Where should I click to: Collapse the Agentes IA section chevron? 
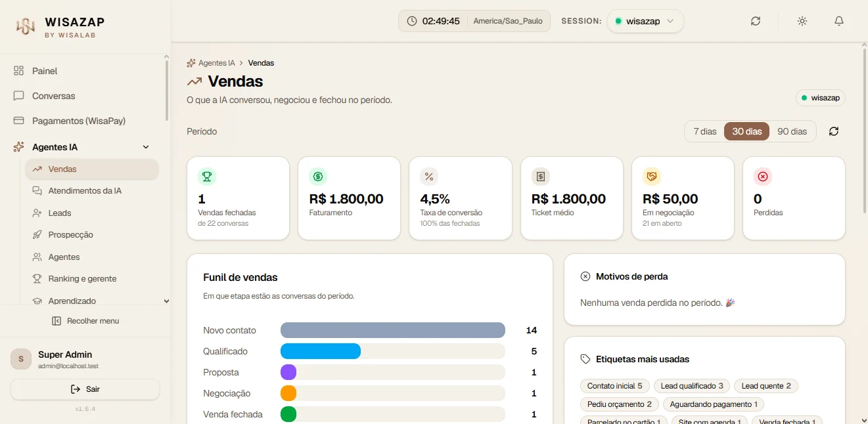pyautogui.click(x=146, y=147)
